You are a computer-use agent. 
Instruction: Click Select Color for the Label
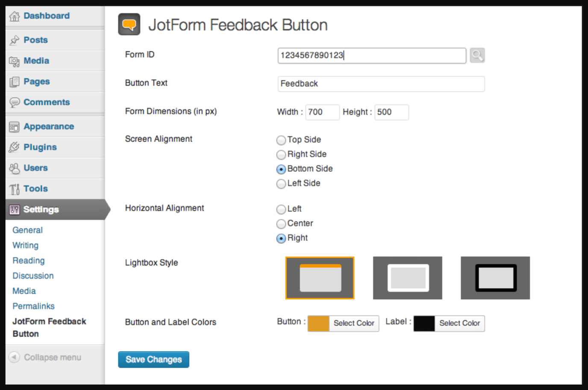tap(459, 323)
